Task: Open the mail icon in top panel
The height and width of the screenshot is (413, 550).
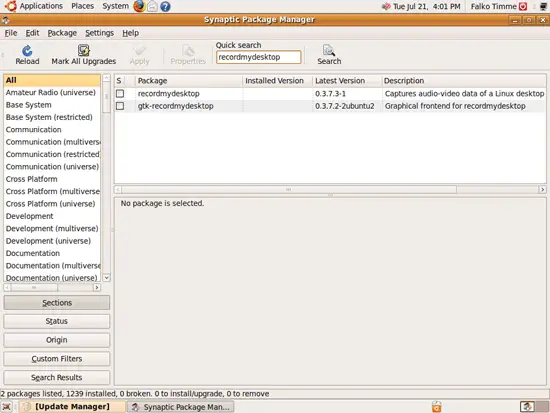Action: click(x=152, y=6)
